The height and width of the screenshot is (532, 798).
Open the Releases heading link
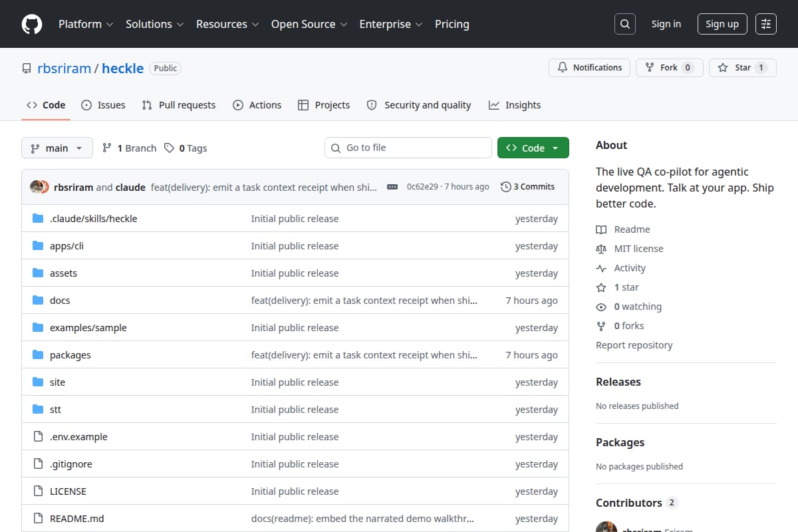pos(618,382)
